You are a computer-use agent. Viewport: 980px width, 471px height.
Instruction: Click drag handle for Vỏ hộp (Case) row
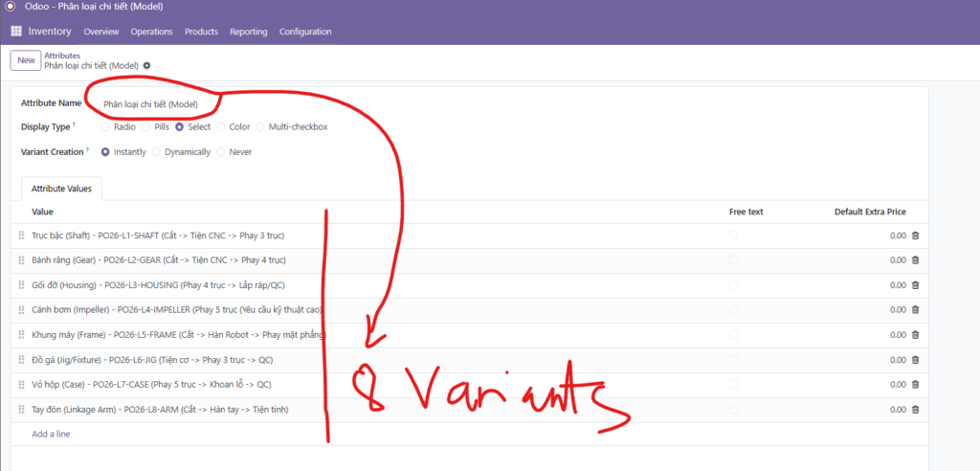coord(21,385)
